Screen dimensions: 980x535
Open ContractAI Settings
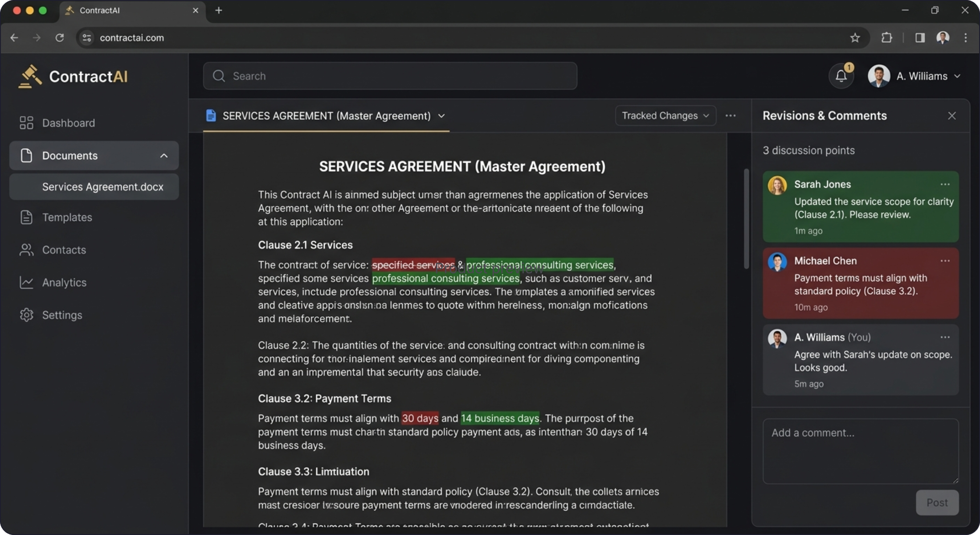coord(62,315)
